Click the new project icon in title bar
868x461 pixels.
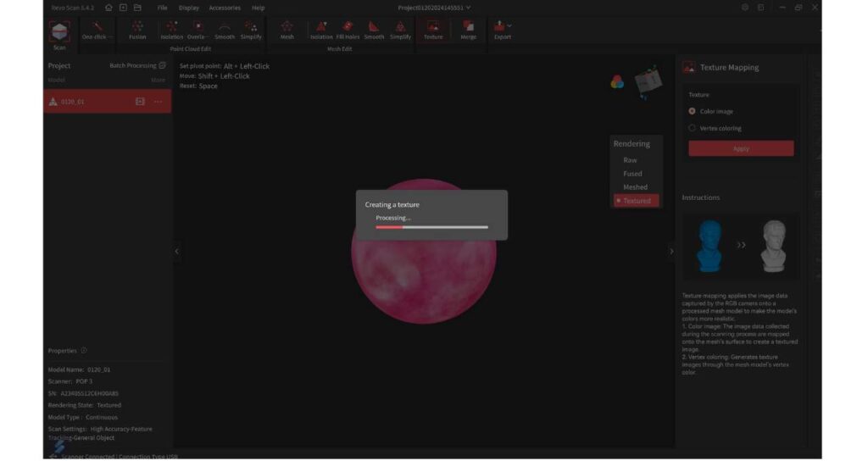123,8
